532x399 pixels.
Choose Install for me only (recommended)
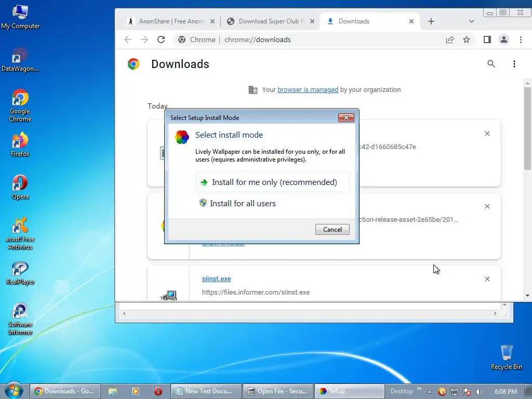pos(272,182)
